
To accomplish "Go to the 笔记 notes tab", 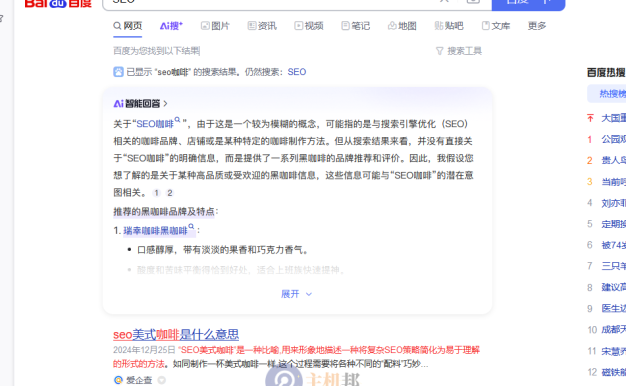I will pos(356,26).
